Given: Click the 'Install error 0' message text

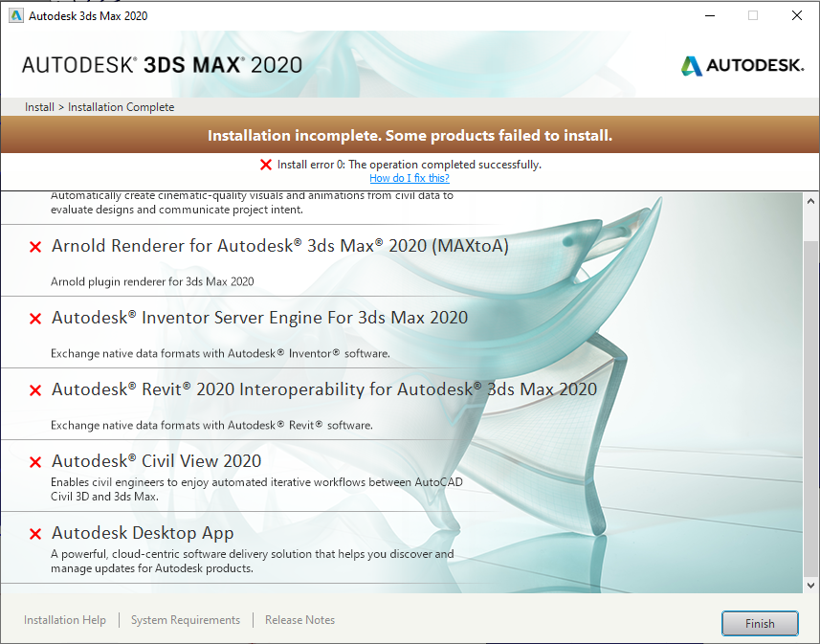Looking at the screenshot, I should tap(410, 165).
